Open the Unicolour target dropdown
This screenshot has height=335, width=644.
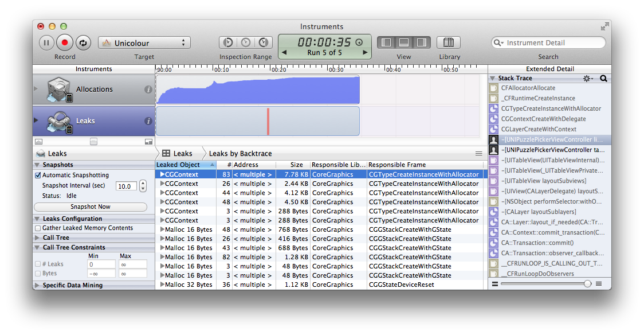tap(144, 43)
